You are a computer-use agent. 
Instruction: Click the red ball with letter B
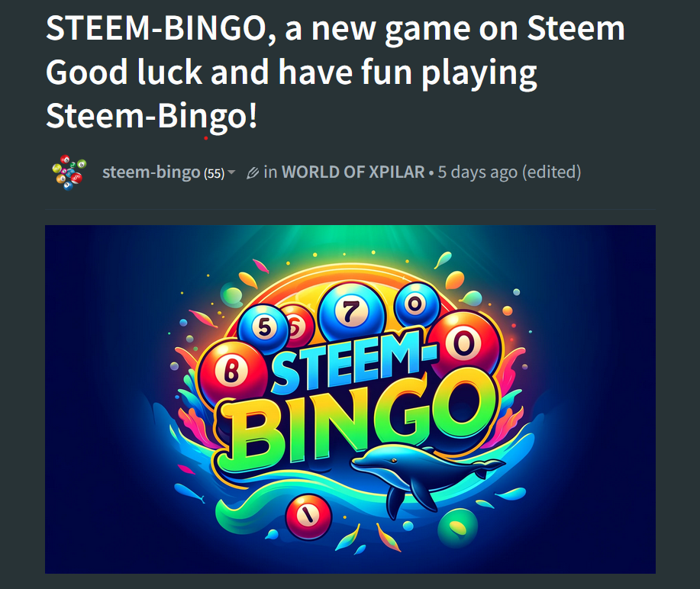pyautogui.click(x=232, y=370)
